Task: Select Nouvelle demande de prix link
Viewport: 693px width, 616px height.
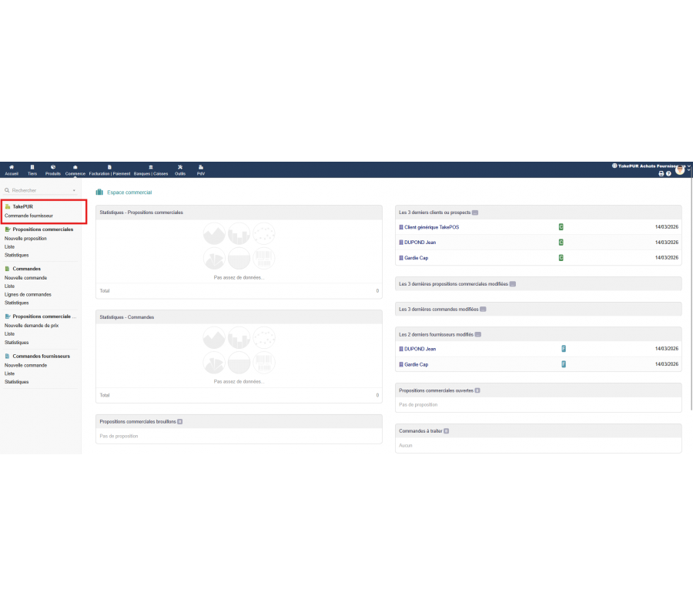Action: (32, 326)
